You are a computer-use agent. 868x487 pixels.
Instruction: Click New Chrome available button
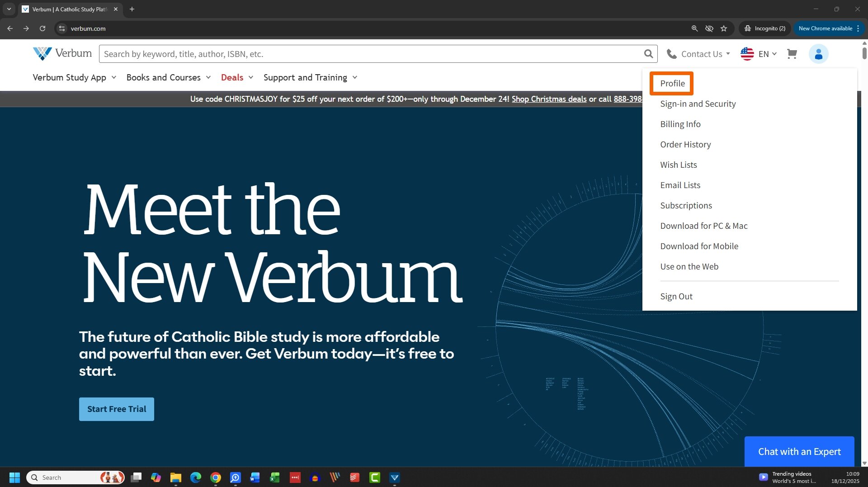click(x=829, y=28)
